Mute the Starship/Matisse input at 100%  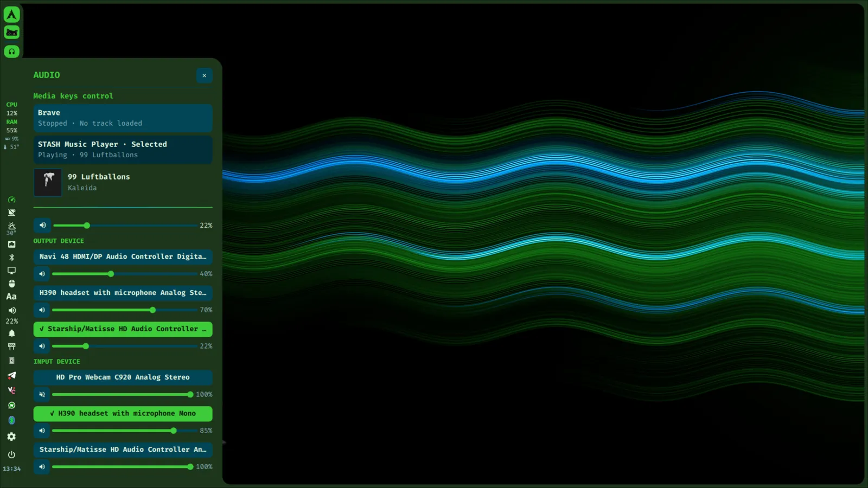(42, 467)
